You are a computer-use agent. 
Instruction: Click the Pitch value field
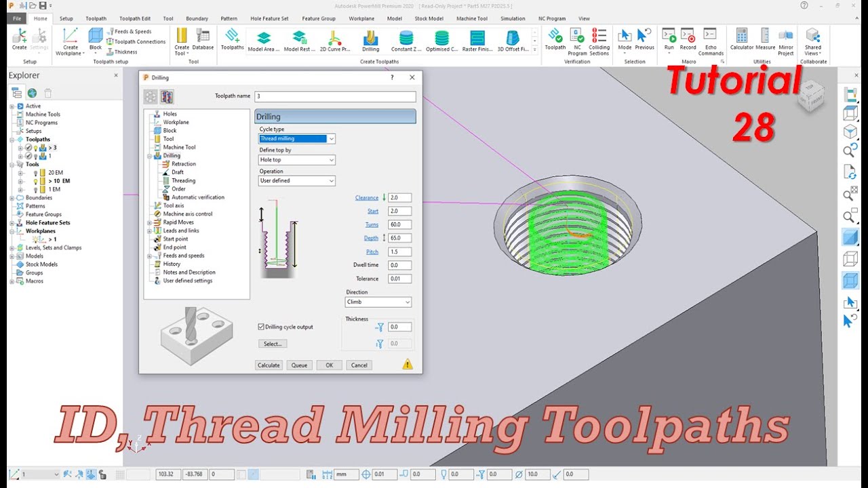point(400,251)
